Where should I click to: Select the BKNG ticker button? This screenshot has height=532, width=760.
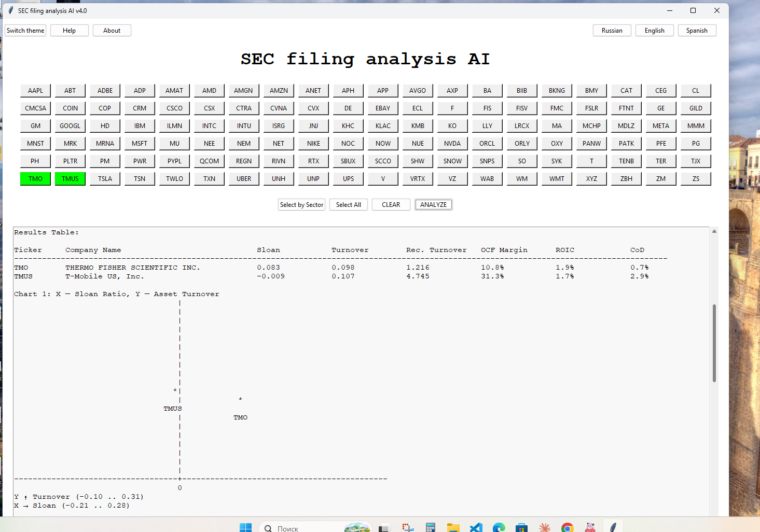coord(557,91)
